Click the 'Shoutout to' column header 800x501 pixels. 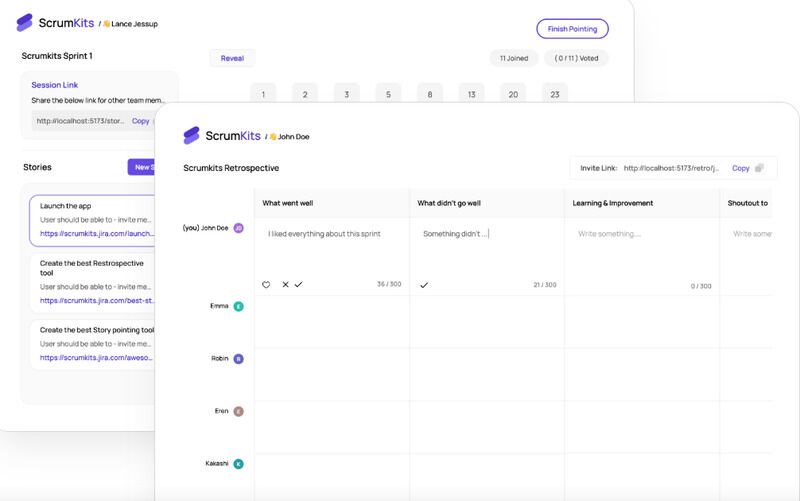coord(747,203)
